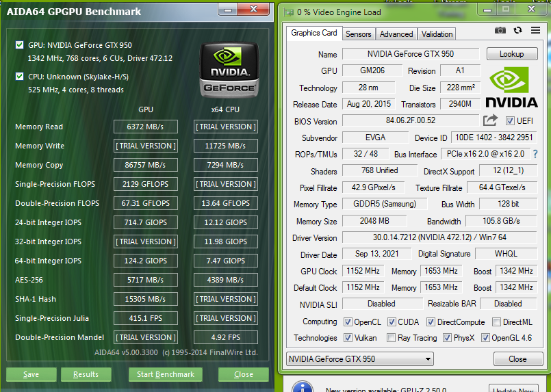Screen dimensions: 551x392
Task: Click the CPU Memory Write value 11725 MB/s
Action: (x=226, y=146)
